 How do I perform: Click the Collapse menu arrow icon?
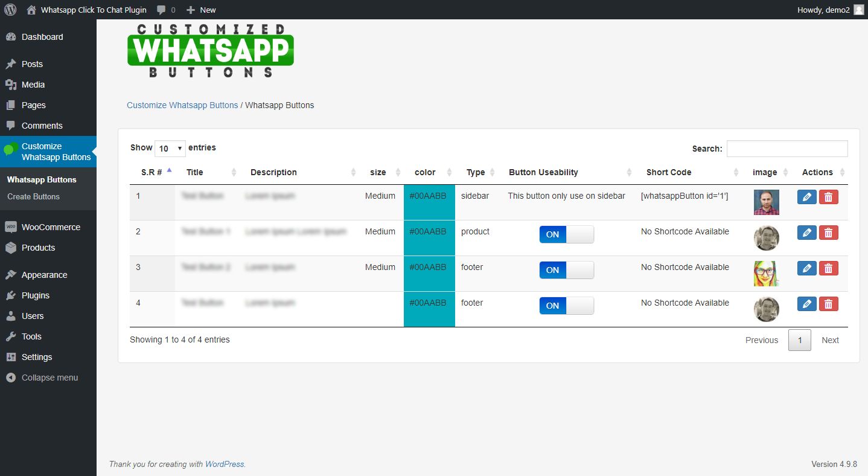[10, 378]
